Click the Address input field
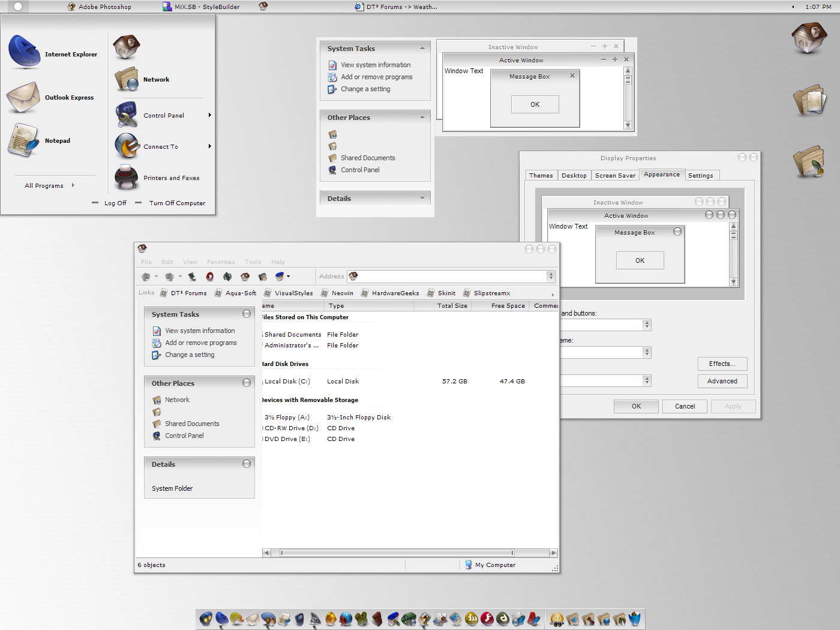 tap(447, 276)
